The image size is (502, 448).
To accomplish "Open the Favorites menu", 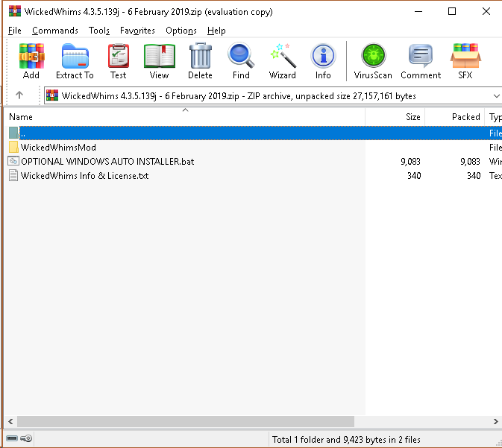I will tap(137, 31).
